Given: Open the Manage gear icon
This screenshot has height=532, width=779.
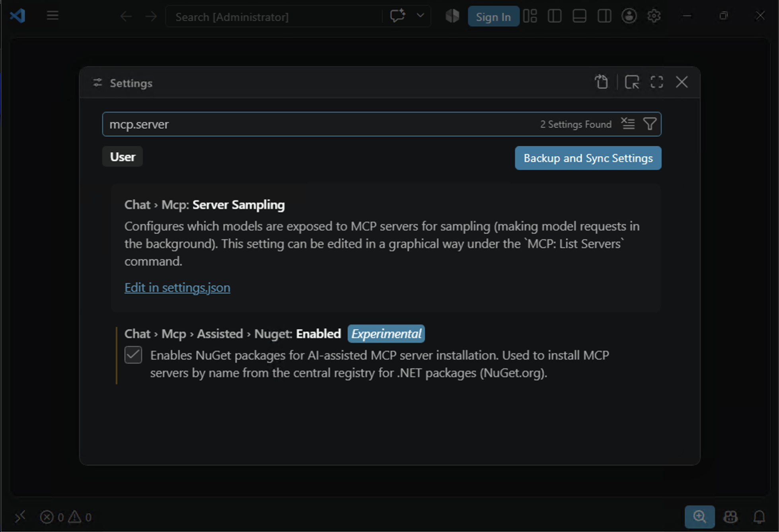Looking at the screenshot, I should (654, 16).
